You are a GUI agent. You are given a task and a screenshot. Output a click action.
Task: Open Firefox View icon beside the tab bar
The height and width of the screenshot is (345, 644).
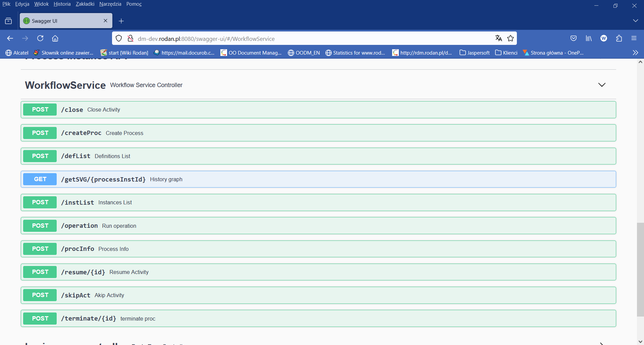tap(8, 21)
